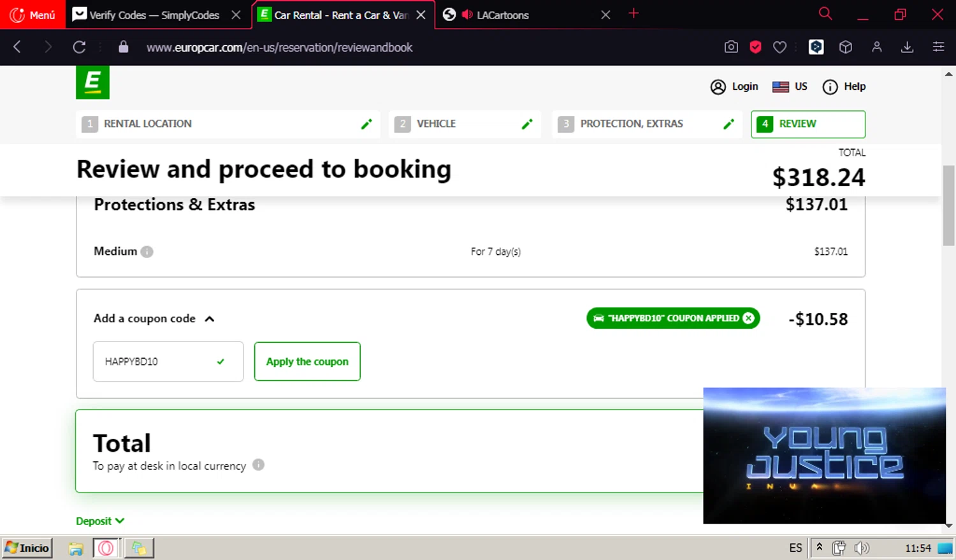Click Apply the coupon button

point(307,361)
